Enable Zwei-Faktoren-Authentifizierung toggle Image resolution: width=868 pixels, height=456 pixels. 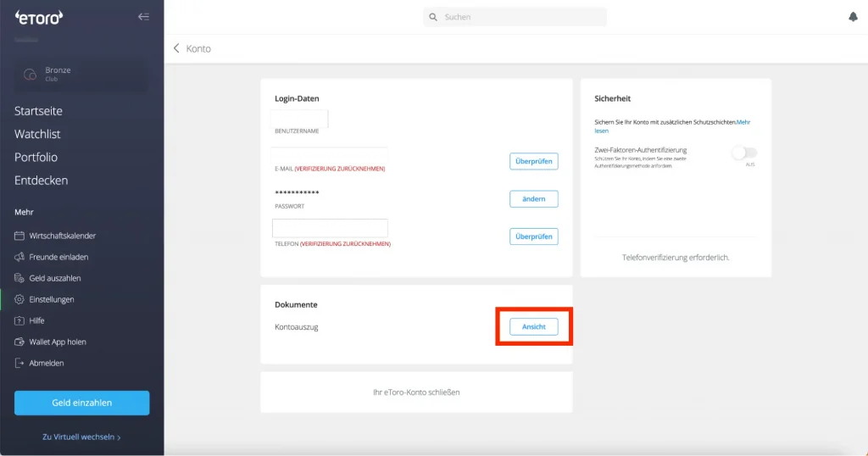pos(744,153)
